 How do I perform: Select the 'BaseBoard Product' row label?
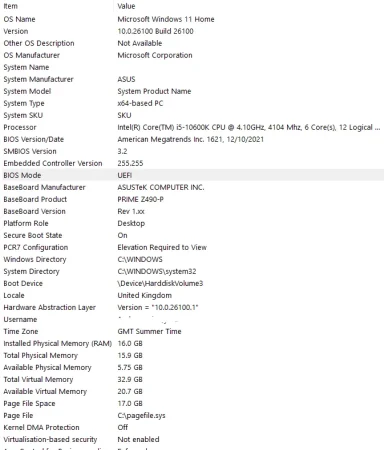[x=35, y=199]
